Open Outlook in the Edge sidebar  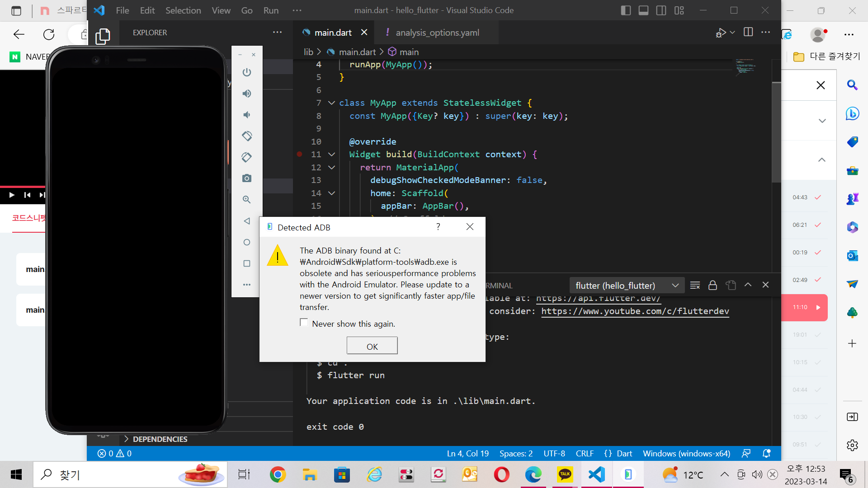click(x=853, y=256)
